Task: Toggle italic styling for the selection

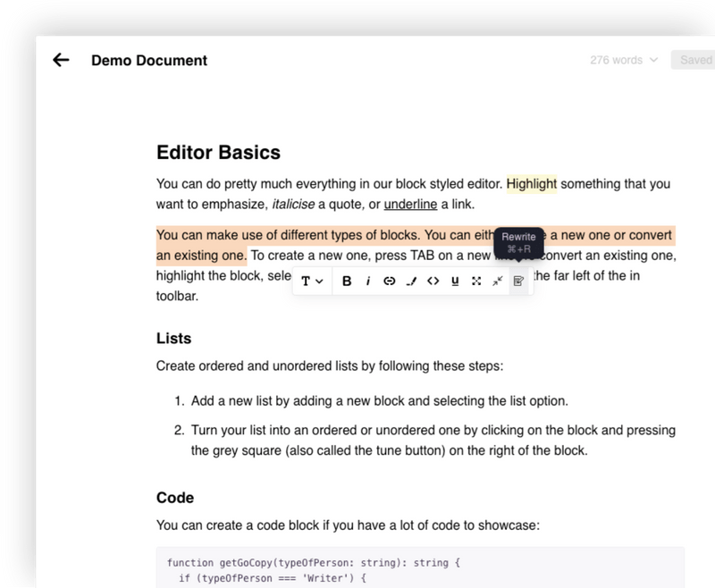Action: pyautogui.click(x=368, y=281)
